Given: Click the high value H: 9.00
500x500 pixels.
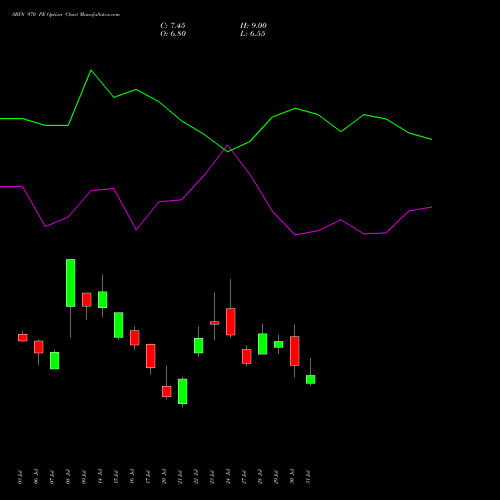Looking at the screenshot, I should tap(253, 26).
